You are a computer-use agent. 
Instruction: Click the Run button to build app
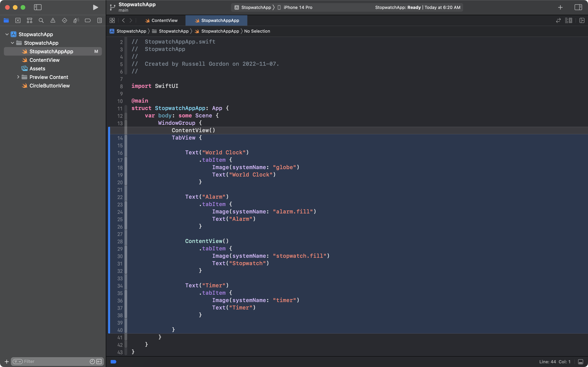95,7
